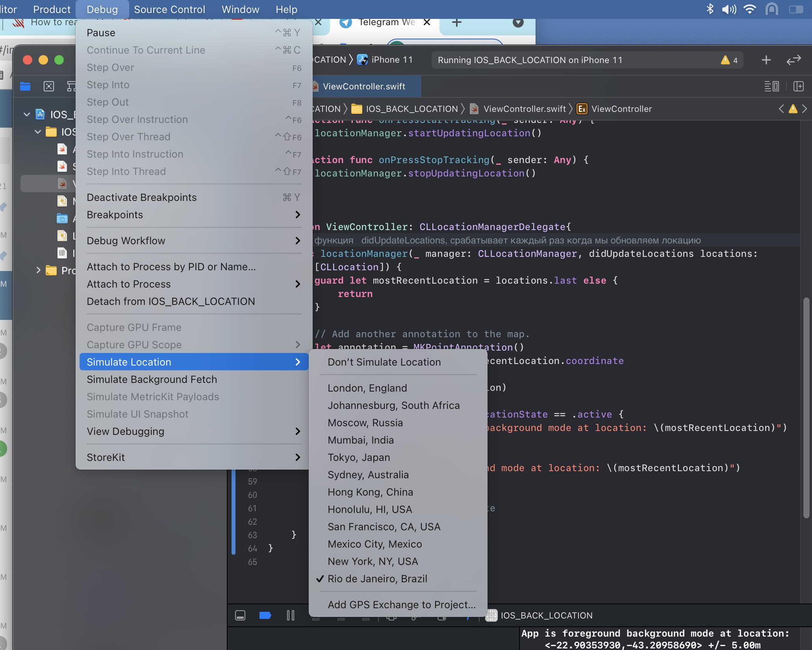This screenshot has height=650, width=812.
Task: Click the iPhone 11 simulator destination
Action: point(385,60)
